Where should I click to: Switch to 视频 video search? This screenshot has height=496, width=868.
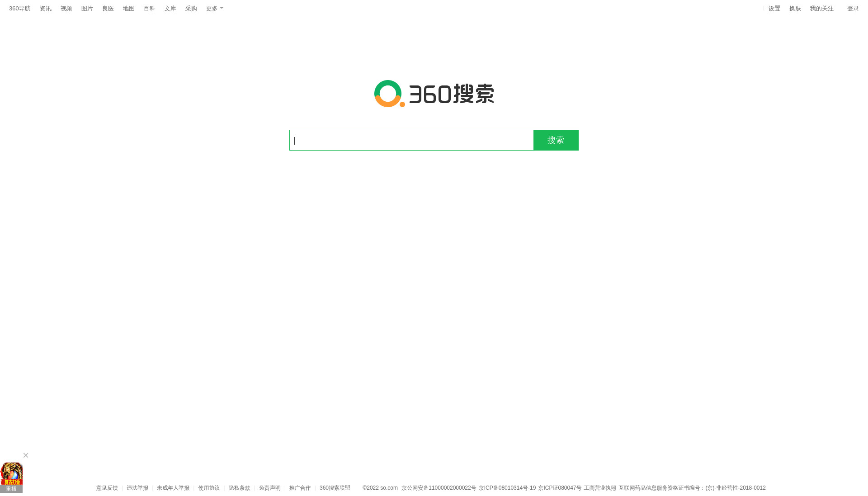[x=66, y=9]
